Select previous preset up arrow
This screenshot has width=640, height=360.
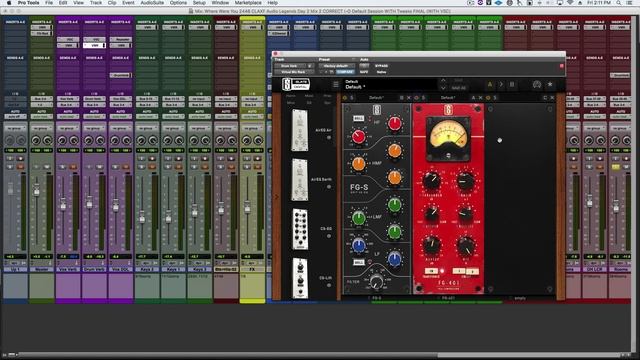[443, 81]
